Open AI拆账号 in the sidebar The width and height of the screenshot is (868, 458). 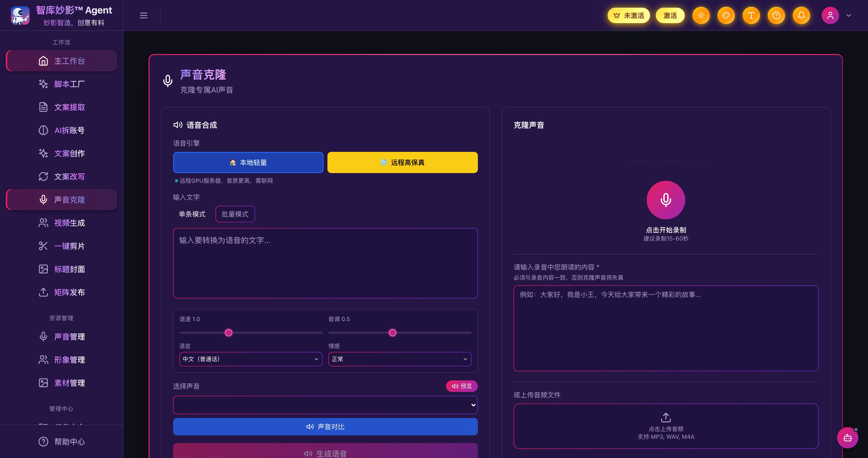62,130
